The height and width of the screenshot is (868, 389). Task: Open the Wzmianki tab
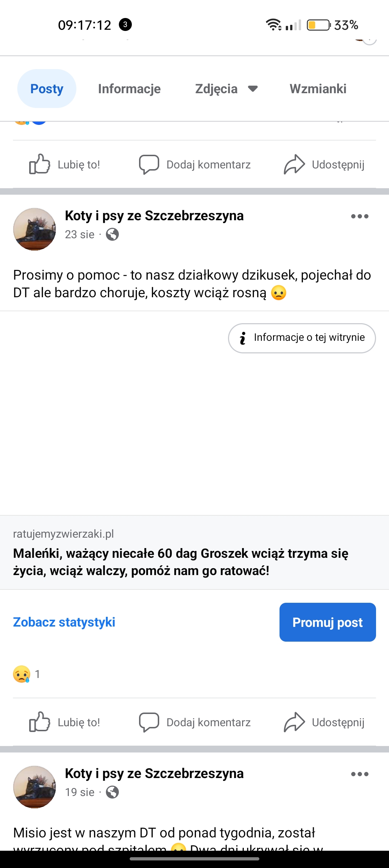[318, 89]
